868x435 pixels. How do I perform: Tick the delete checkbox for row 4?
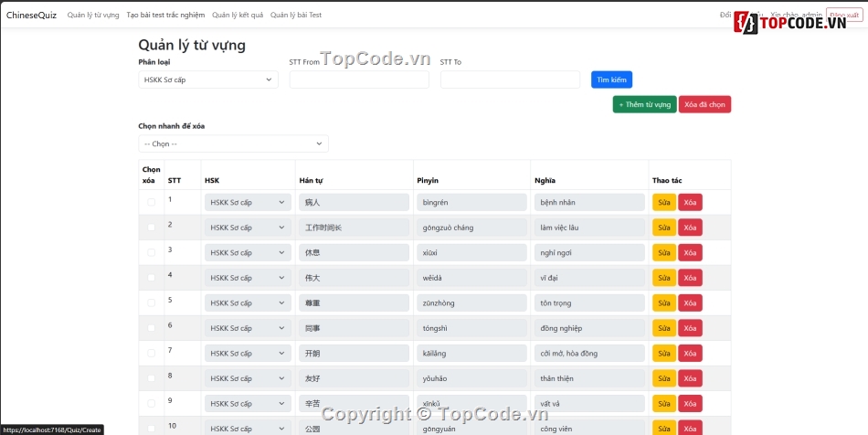click(x=151, y=278)
